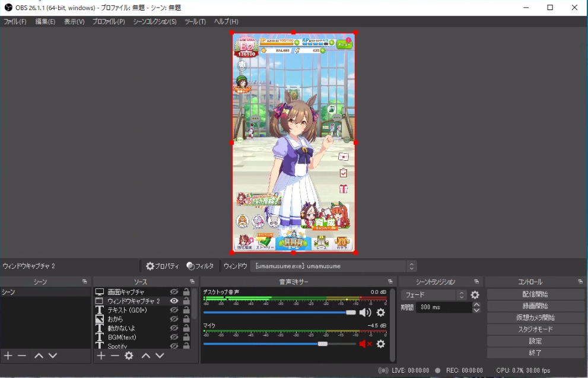Screen dimensions: 588x378
Task: Mute デスクトップ音声 with speaker icon
Action: click(x=365, y=312)
